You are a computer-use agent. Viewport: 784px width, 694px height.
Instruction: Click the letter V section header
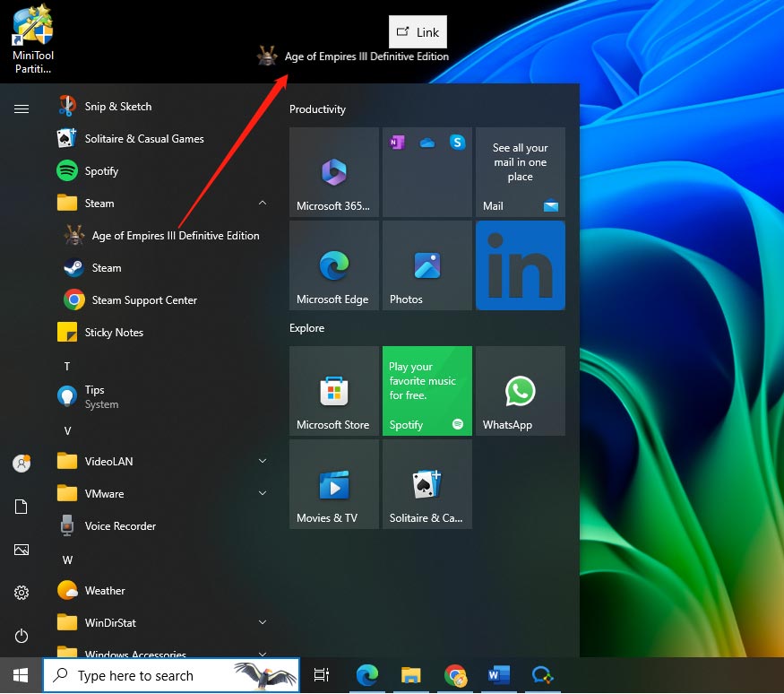67,430
